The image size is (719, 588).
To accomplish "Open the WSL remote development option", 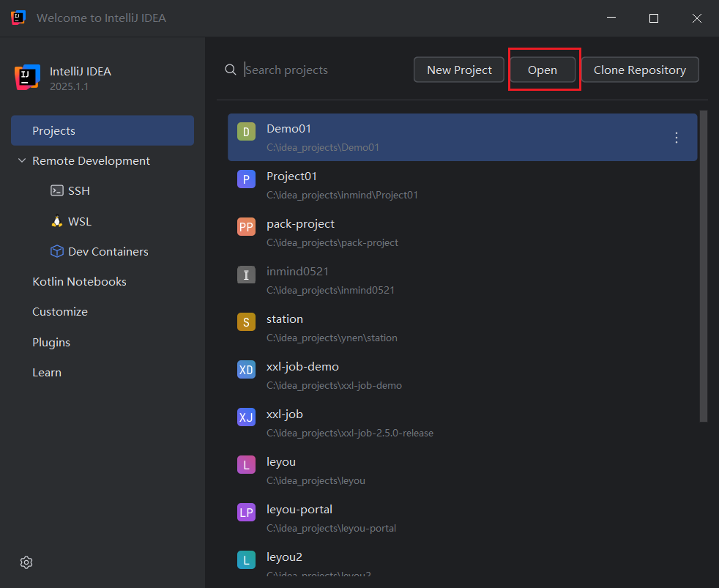I will tap(79, 222).
